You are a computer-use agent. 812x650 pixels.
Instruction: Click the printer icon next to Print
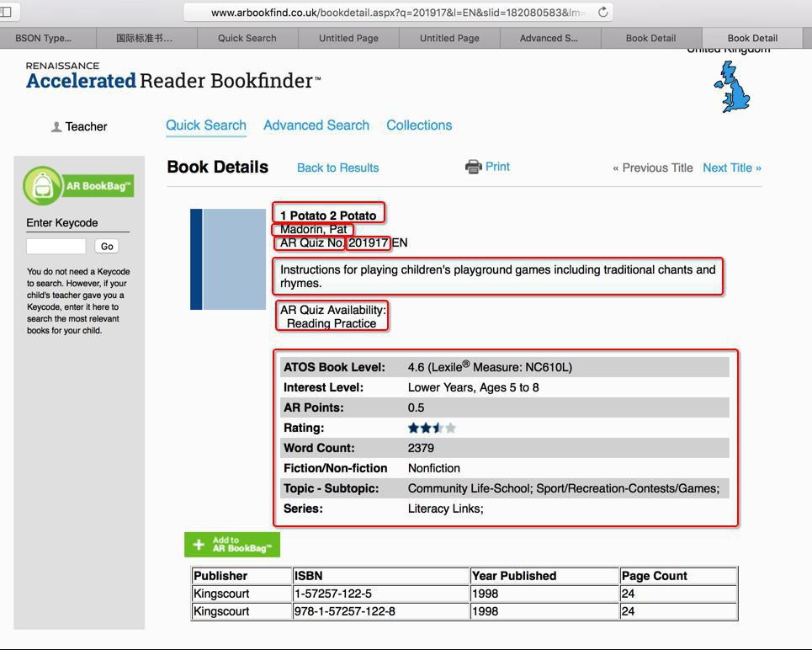[x=474, y=167]
